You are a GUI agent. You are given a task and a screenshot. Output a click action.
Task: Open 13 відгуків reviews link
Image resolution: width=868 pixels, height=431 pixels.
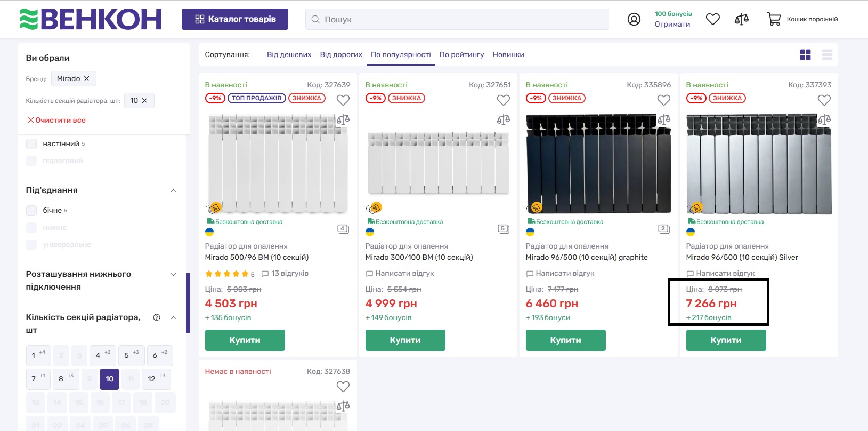pyautogui.click(x=285, y=274)
